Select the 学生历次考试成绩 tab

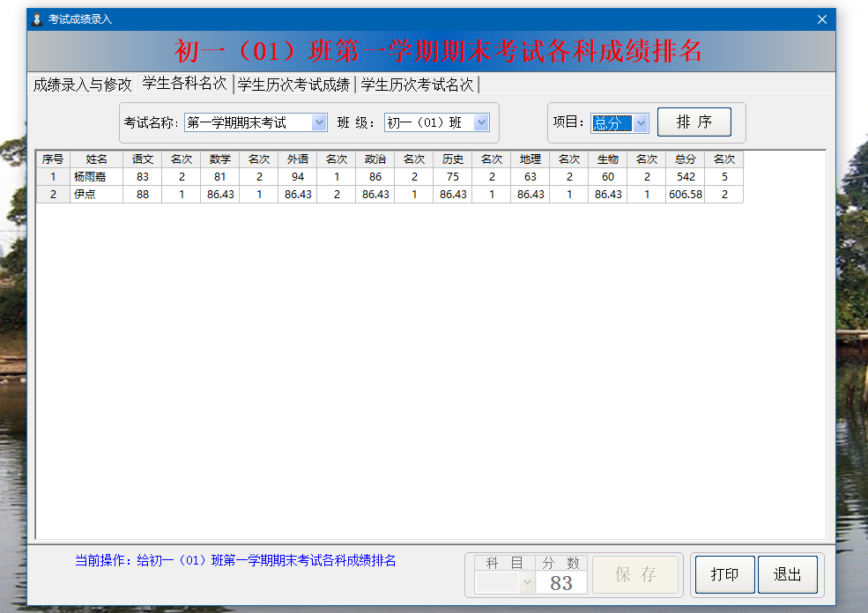pyautogui.click(x=293, y=85)
